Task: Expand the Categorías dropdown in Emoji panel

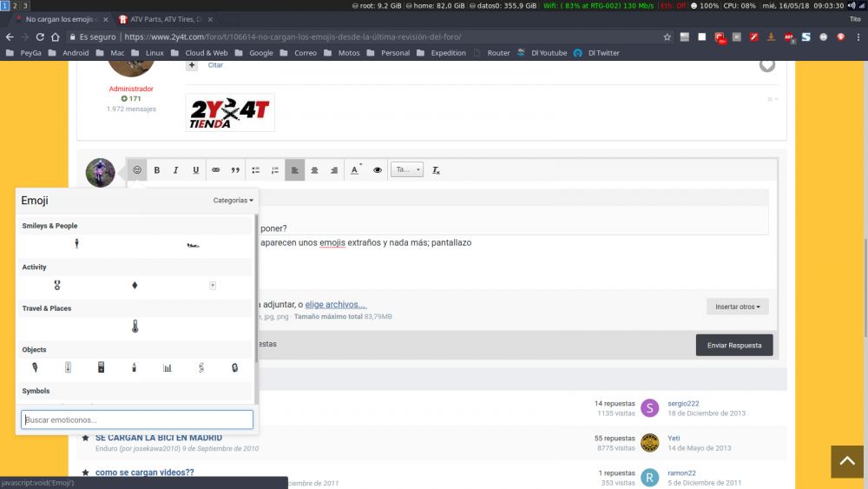Action: 233,201
